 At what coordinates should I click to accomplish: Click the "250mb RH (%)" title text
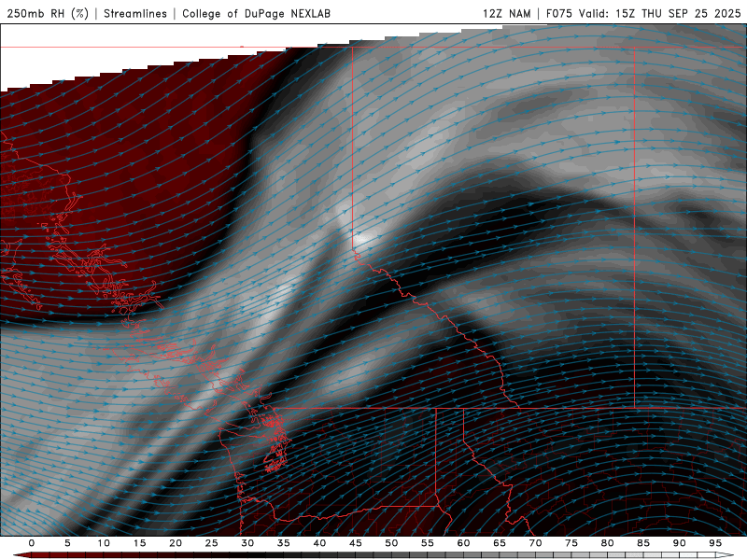(49, 13)
